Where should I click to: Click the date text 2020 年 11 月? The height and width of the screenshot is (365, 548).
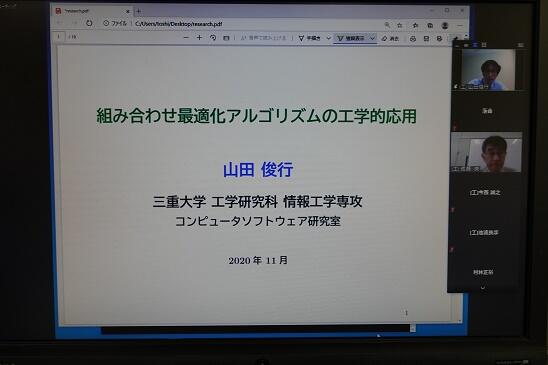coord(258,260)
